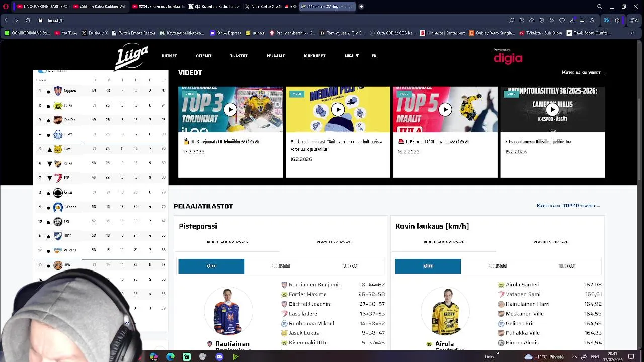This screenshot has height=362, width=644.
Task: Open Vatanen Sami in the hardest shot list
Action: click(x=523, y=294)
